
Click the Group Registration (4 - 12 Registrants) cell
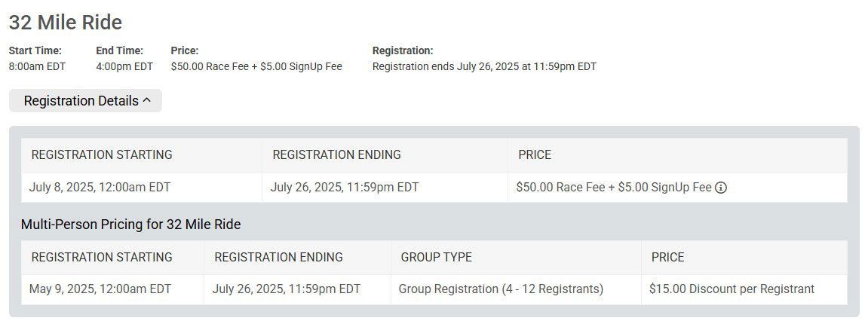point(516,289)
